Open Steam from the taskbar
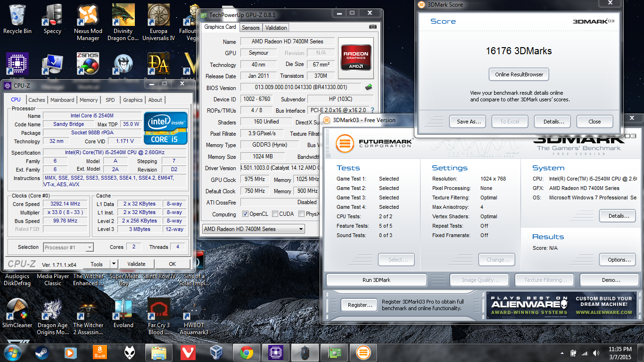 coord(42,352)
